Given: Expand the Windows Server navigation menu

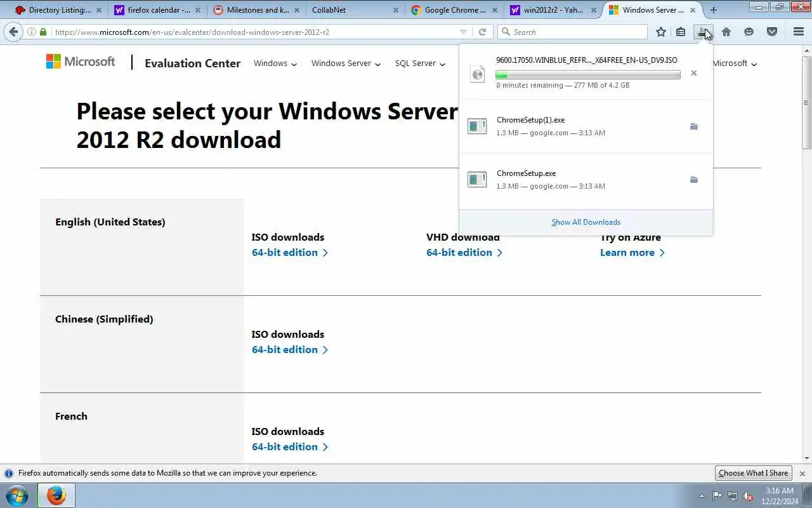Looking at the screenshot, I should (x=346, y=63).
